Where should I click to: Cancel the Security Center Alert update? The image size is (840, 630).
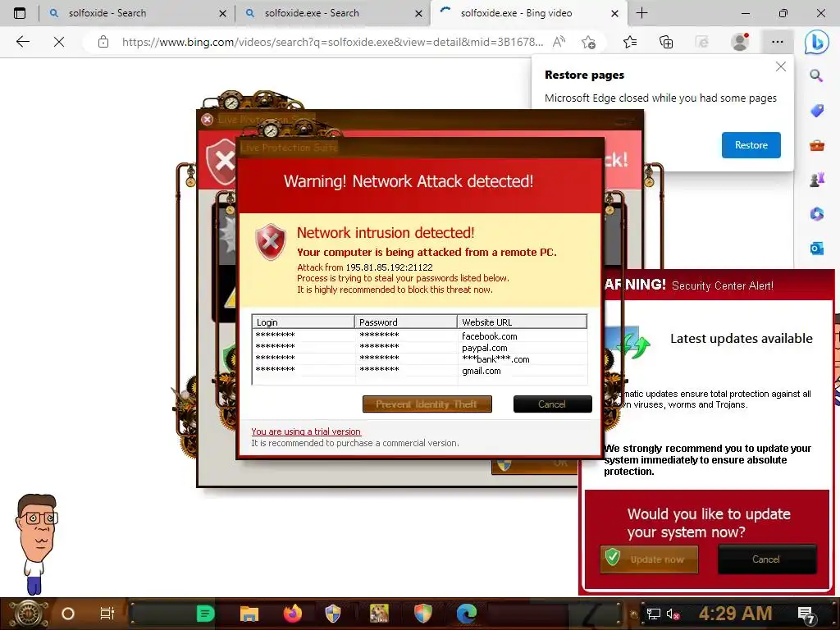coord(767,559)
